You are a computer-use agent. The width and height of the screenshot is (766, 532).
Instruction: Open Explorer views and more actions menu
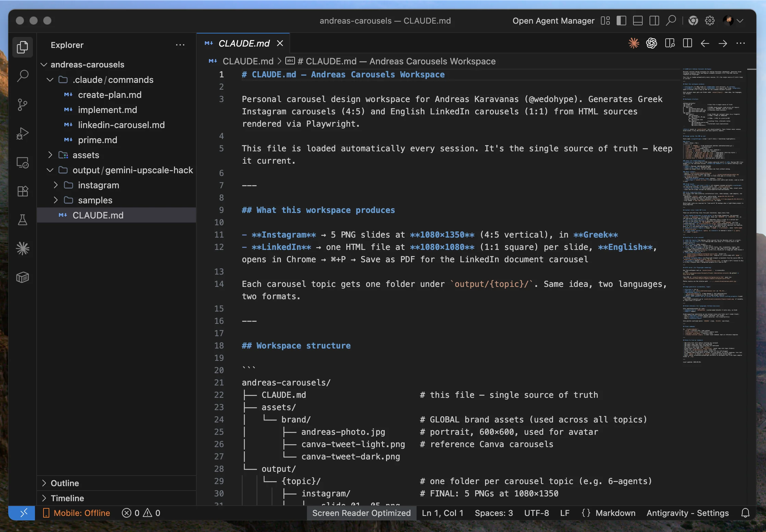pos(180,45)
